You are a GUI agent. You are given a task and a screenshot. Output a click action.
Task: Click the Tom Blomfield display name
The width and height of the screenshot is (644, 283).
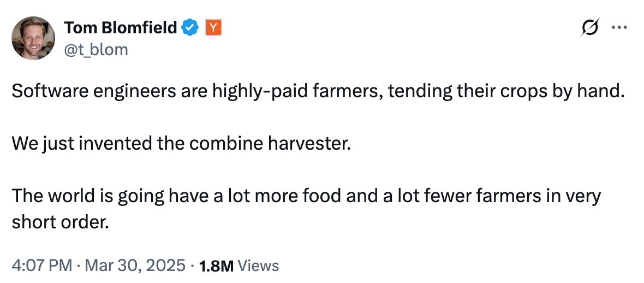tap(121, 27)
